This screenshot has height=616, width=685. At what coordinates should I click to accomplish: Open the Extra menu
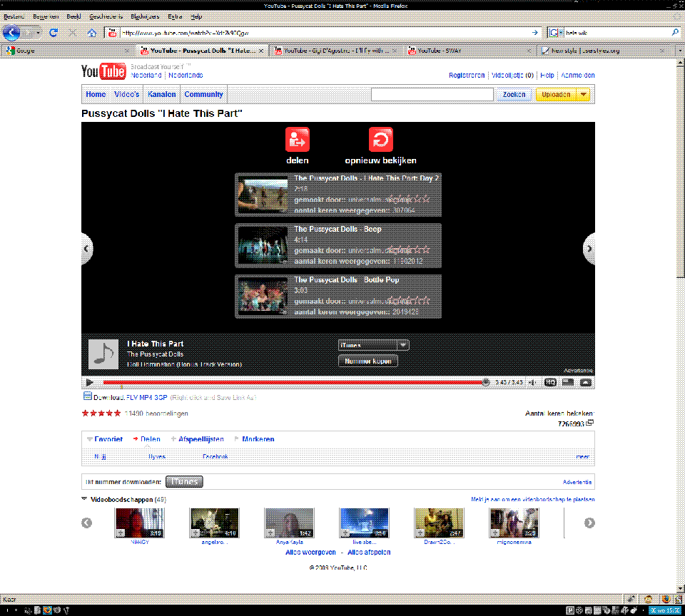175,16
